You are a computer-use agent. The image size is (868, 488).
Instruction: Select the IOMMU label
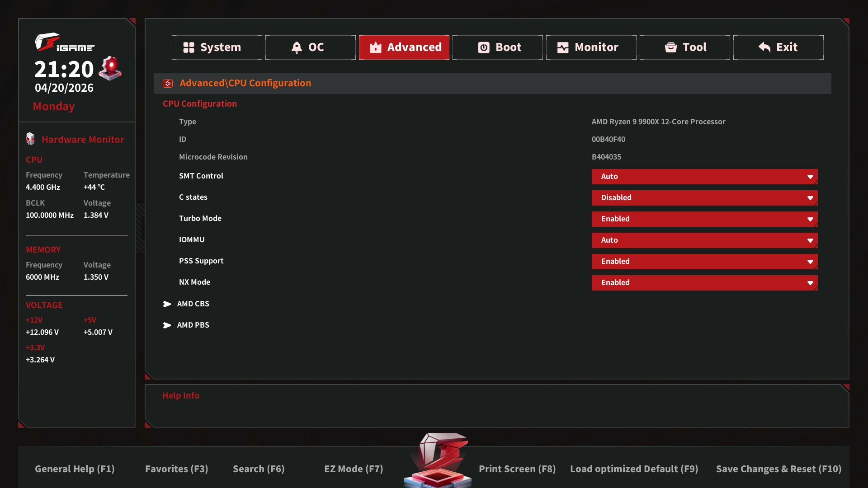(x=192, y=240)
